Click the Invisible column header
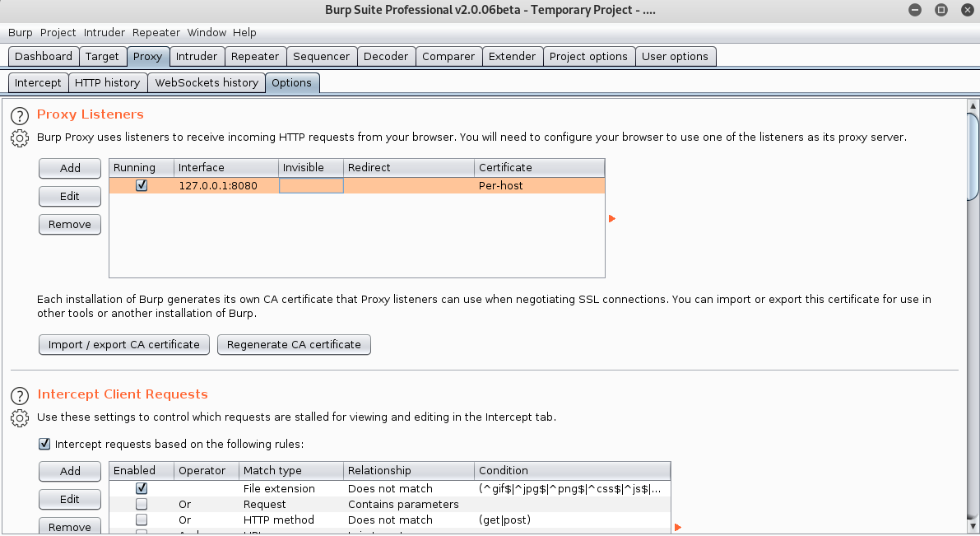This screenshot has width=980, height=536. pos(311,168)
